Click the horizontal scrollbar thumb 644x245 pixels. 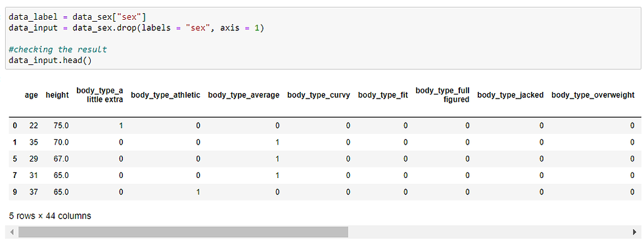[x=183, y=233]
